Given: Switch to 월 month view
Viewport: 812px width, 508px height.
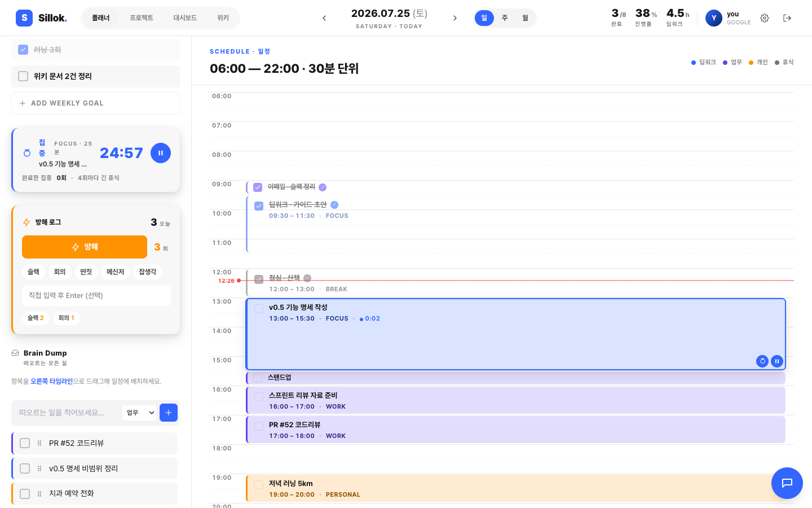Looking at the screenshot, I should [x=525, y=18].
